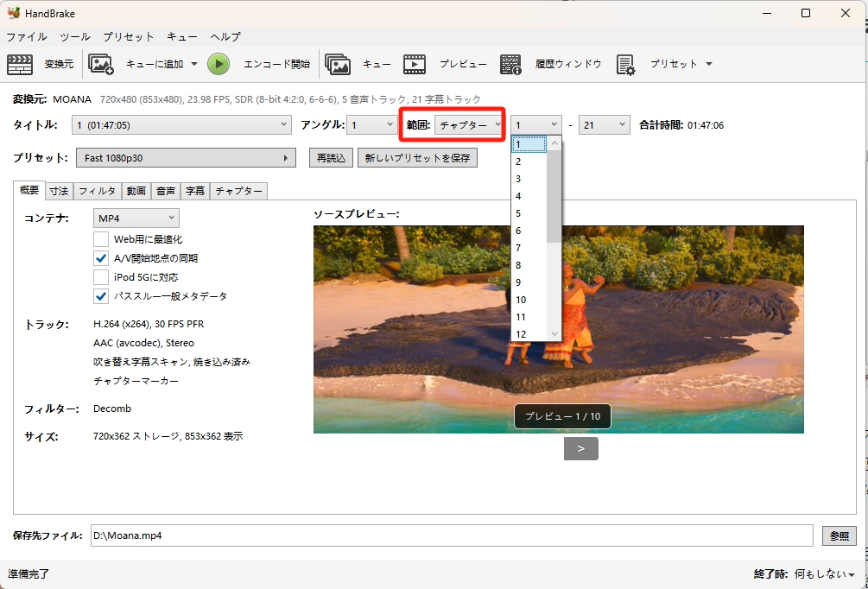Select chapter 9 in the dropdown list

point(529,282)
